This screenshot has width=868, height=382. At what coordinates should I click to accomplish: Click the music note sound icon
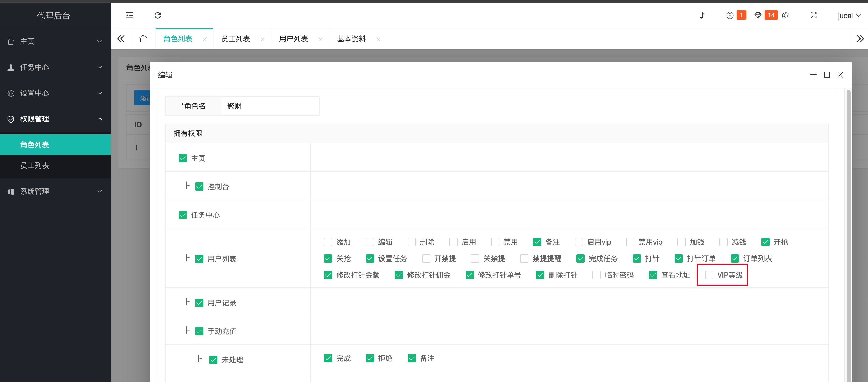coord(702,16)
